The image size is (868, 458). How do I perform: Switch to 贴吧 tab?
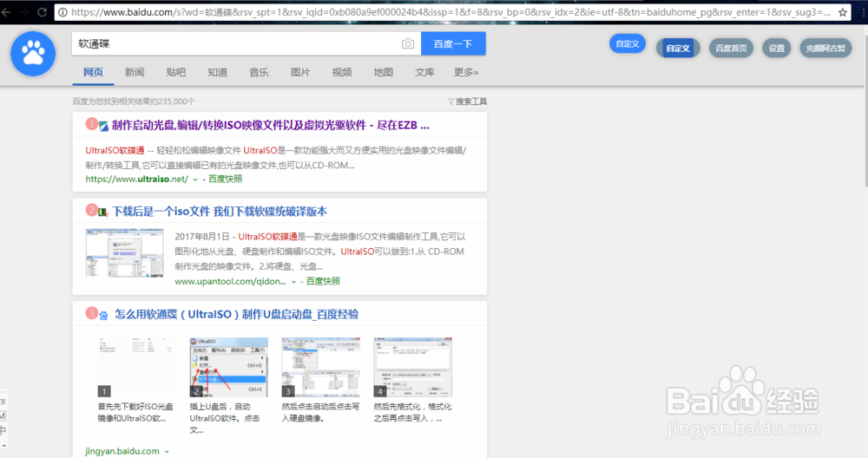click(176, 73)
